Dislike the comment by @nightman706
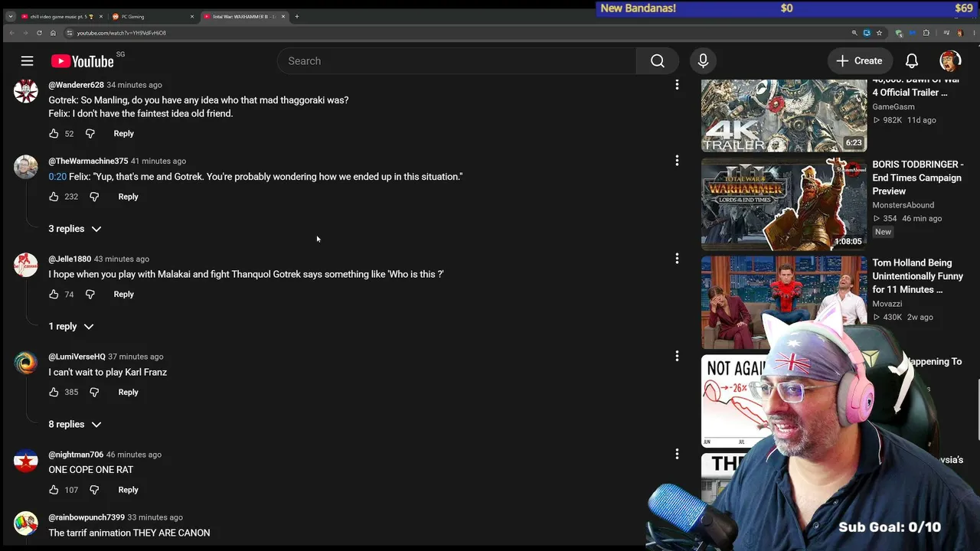980x551 pixels. [x=94, y=490]
